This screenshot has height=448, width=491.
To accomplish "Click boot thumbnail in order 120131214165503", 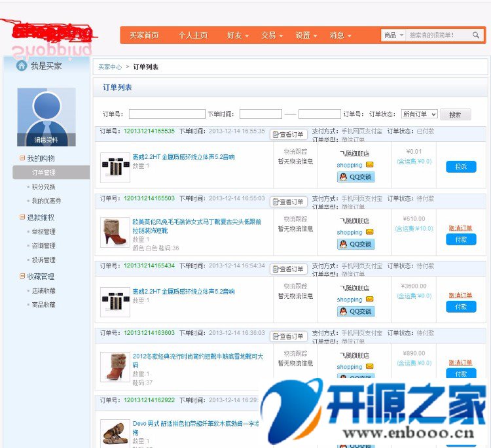I will [115, 232].
